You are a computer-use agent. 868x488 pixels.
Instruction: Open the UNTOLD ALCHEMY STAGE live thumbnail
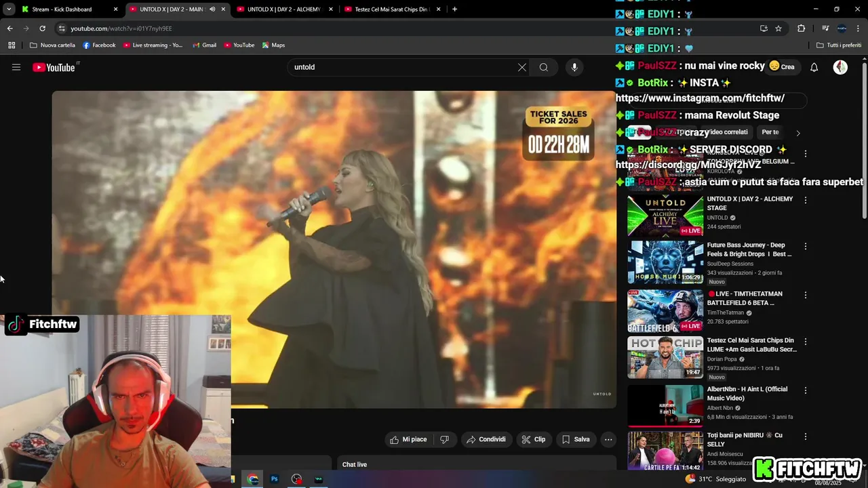coord(665,216)
